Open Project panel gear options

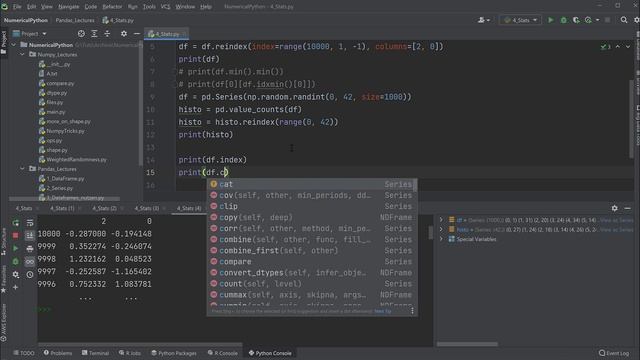124,34
